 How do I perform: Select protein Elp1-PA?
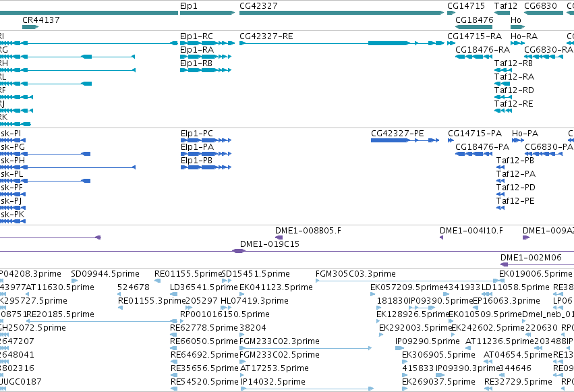pos(206,154)
